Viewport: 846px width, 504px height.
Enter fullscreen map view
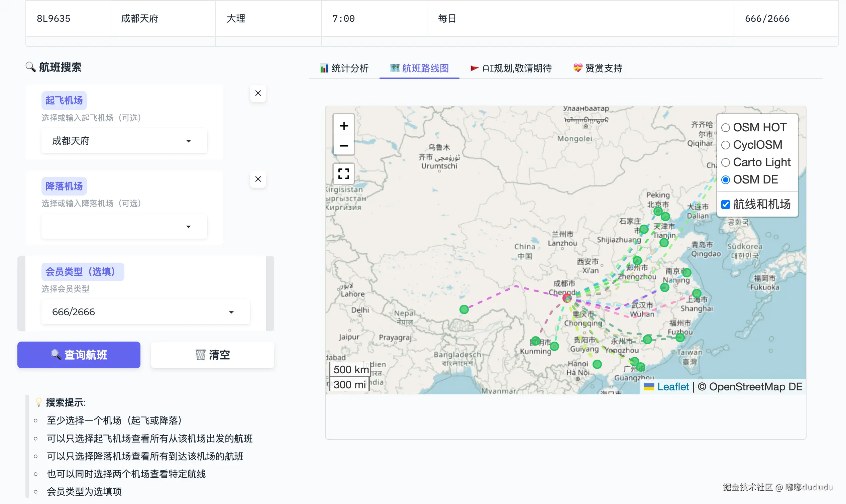[343, 173]
